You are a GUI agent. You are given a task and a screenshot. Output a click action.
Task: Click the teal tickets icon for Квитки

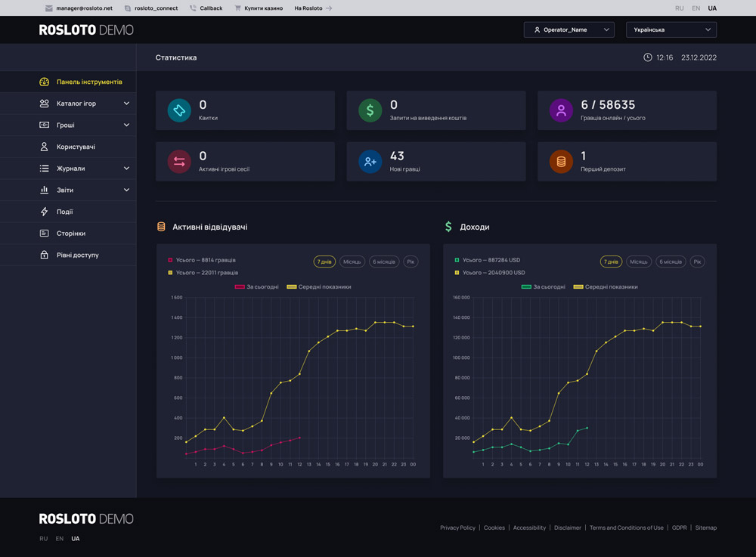(x=179, y=110)
